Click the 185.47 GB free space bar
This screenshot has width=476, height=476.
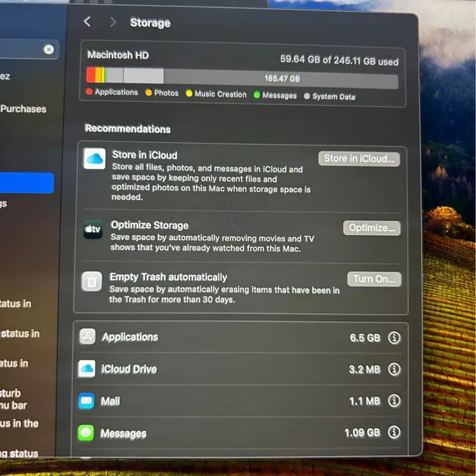click(x=281, y=80)
